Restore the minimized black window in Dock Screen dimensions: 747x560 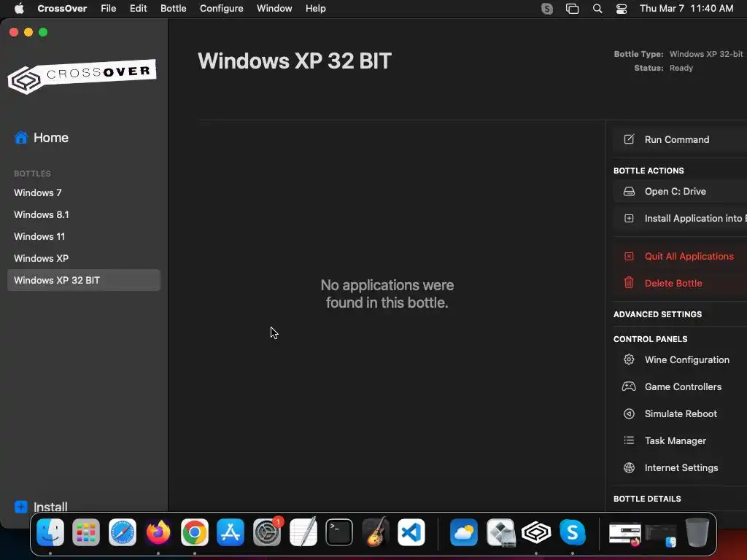coord(661,534)
